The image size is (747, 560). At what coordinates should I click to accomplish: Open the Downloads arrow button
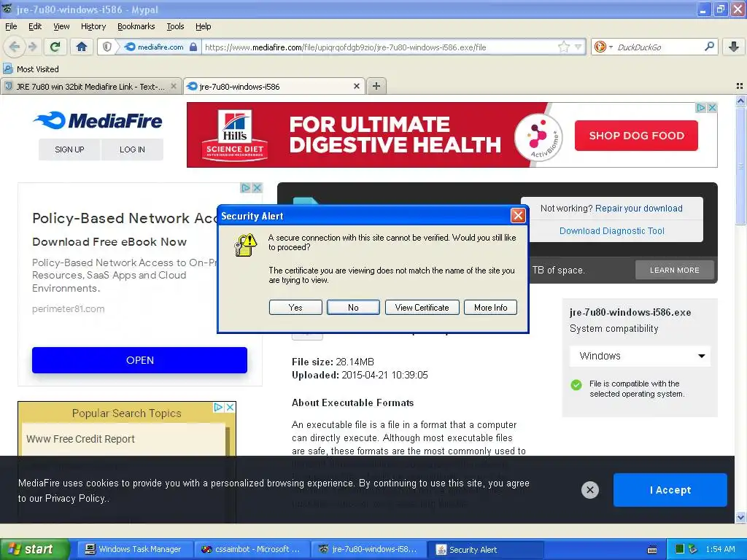(734, 47)
